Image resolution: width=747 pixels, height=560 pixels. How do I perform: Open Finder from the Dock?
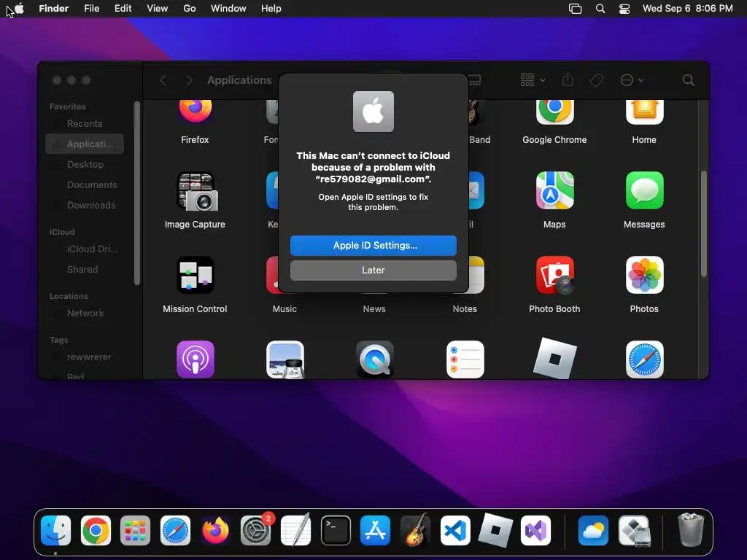[55, 530]
